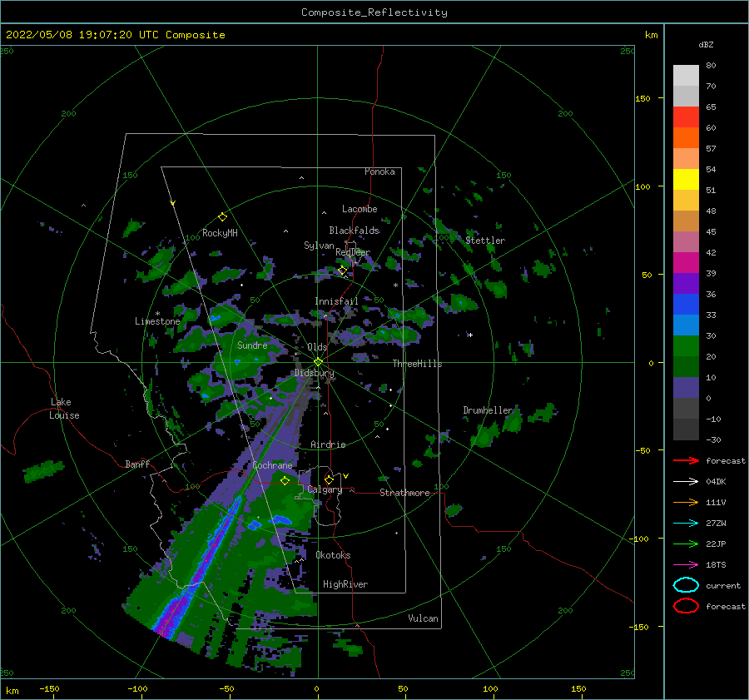
Task: Click the Lake Louise label
Action: (64, 409)
